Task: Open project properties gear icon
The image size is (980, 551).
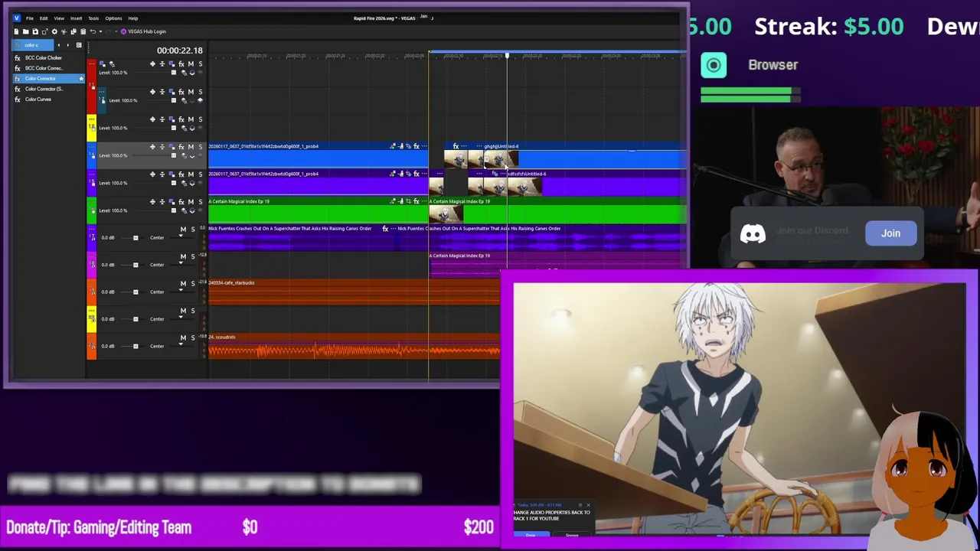Action: pyautogui.click(x=54, y=31)
